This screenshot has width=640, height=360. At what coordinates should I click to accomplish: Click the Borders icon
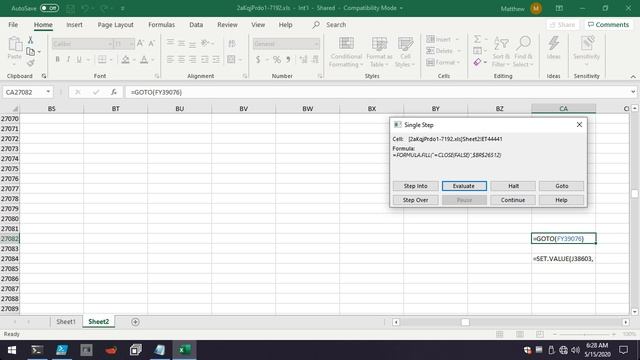coord(102,60)
